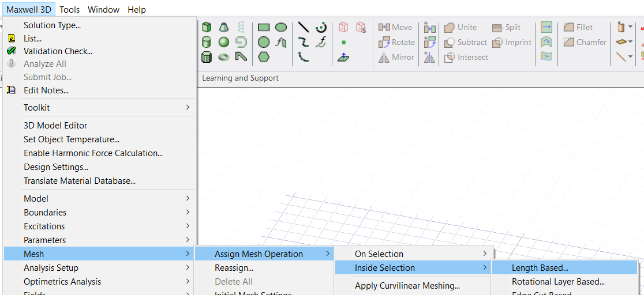Select the Draw Spline tool
This screenshot has height=295, width=644.
tap(304, 42)
